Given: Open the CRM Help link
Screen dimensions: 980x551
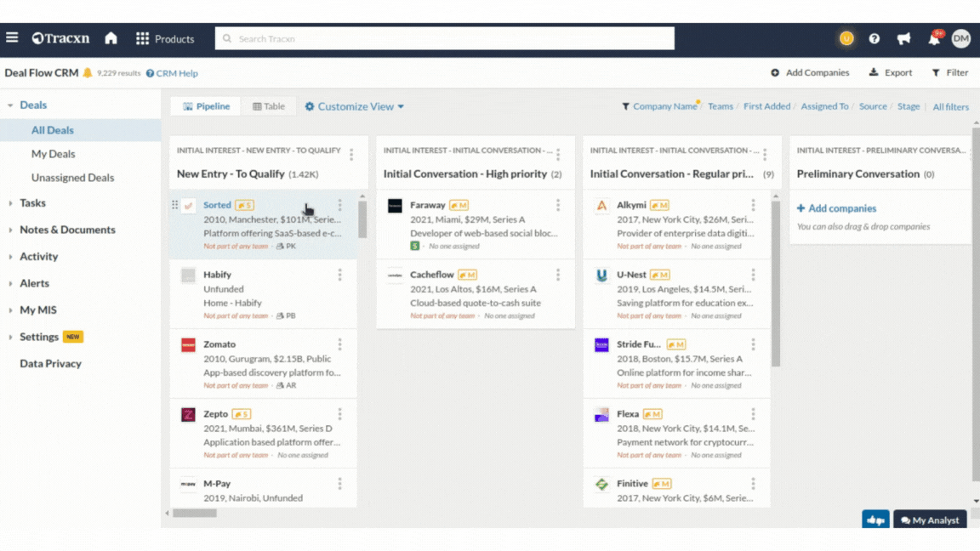Looking at the screenshot, I should coord(172,73).
